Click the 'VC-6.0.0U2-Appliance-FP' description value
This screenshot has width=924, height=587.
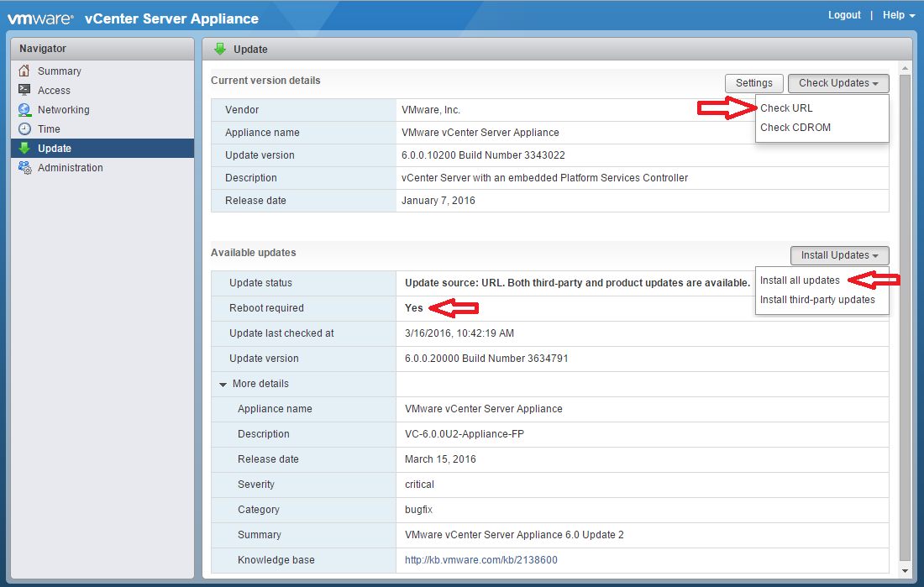point(465,434)
